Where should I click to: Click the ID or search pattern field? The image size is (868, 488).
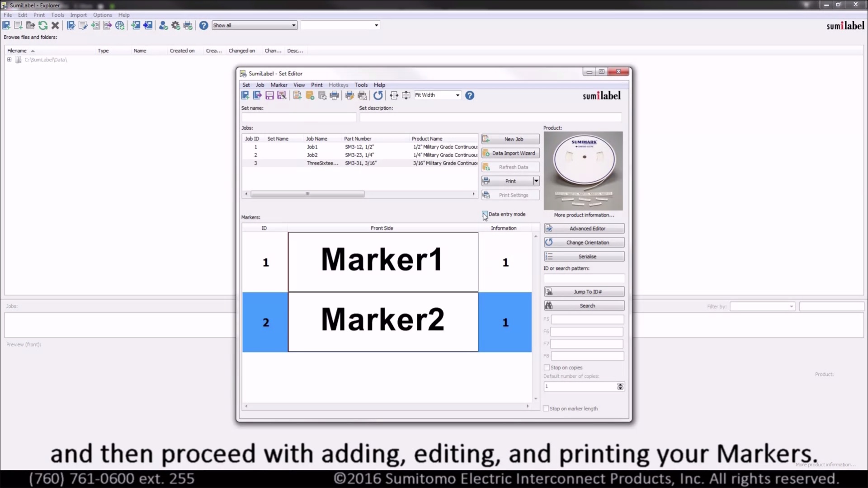tap(584, 279)
